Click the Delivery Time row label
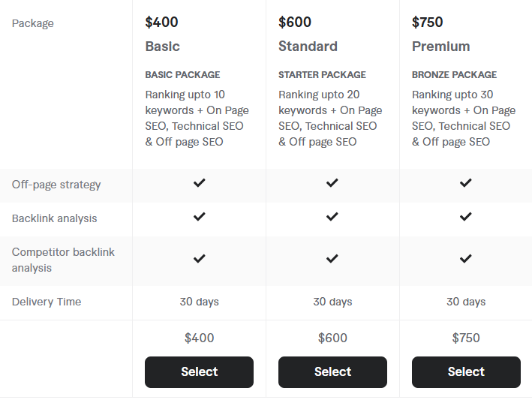532x415 pixels. click(47, 302)
